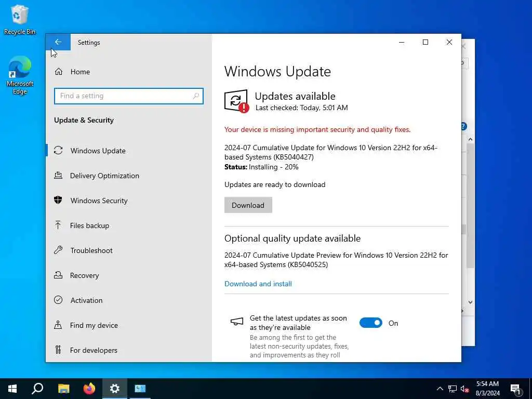The image size is (532, 399).
Task: Go back using the Settings back arrow
Action: coord(58,42)
